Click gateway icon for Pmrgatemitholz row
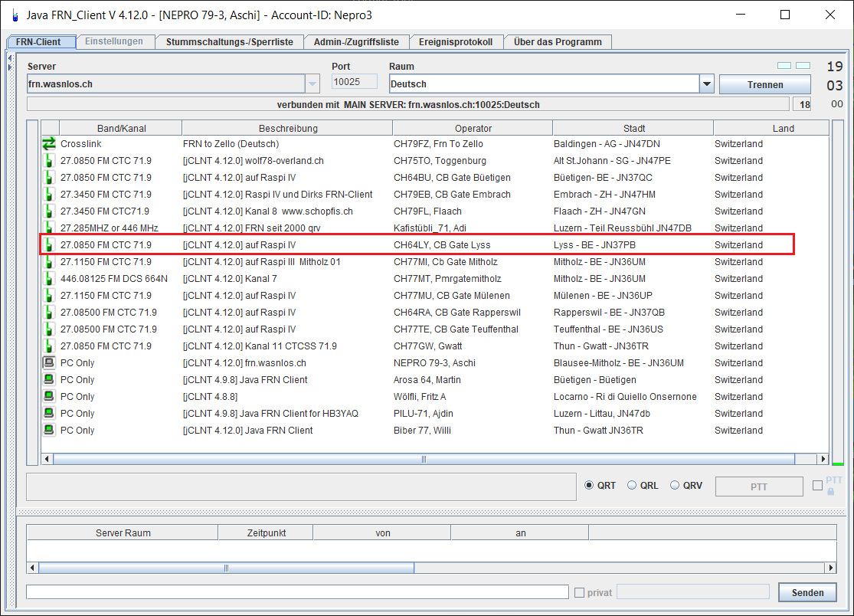Screen dimensions: 854x616 tap(49, 279)
